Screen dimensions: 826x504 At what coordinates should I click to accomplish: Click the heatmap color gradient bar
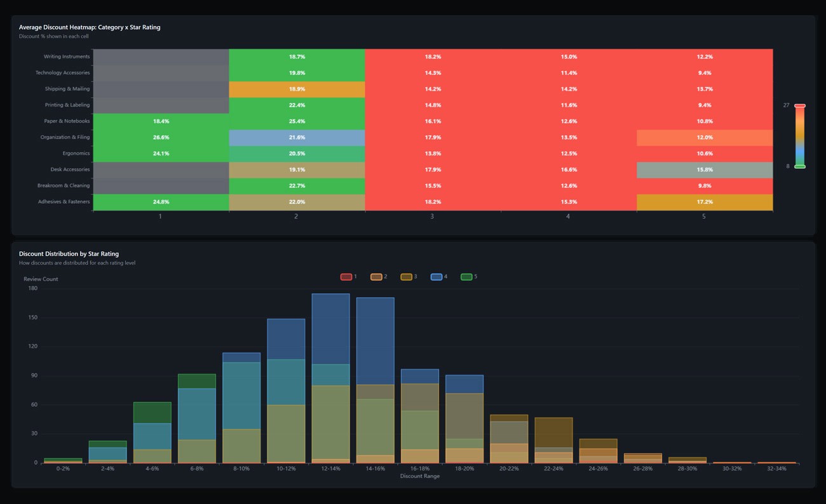800,136
